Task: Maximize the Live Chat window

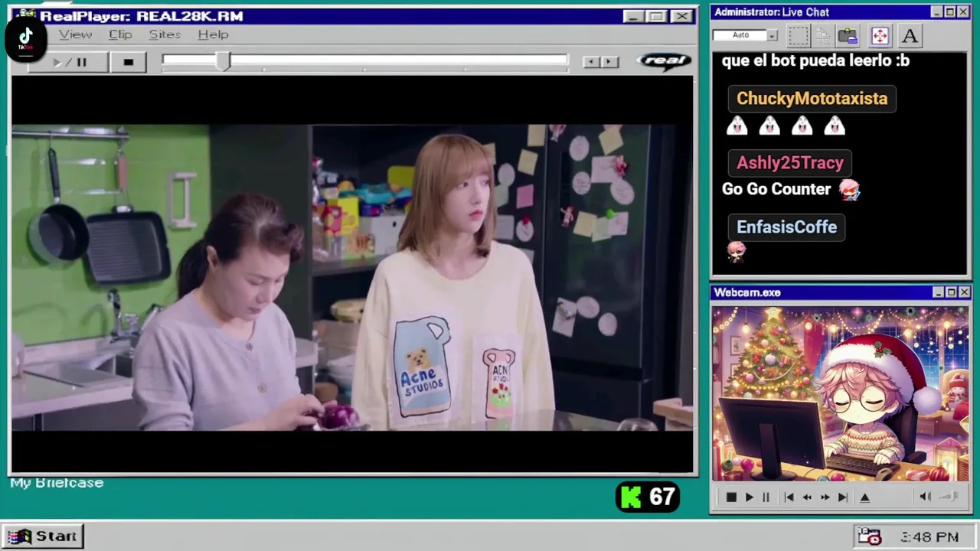Action: coord(950,12)
